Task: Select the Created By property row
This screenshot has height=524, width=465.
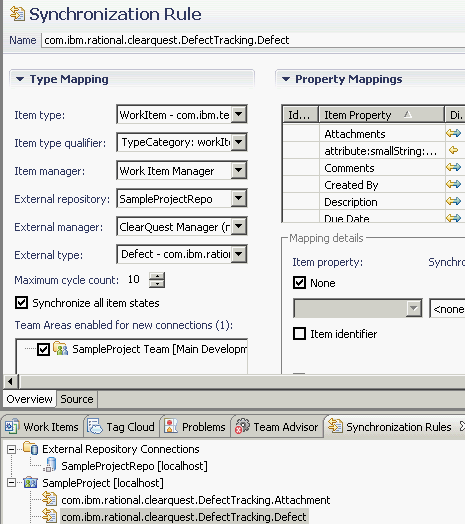Action: [x=373, y=185]
